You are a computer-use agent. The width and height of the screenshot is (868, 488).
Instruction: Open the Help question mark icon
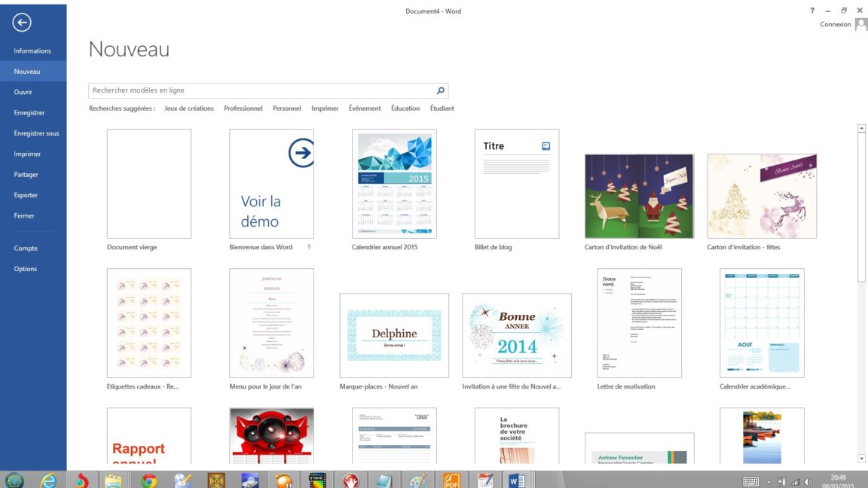coord(811,11)
